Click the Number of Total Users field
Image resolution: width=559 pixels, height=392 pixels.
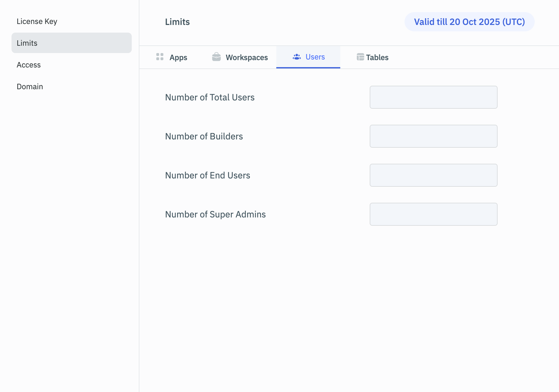pyautogui.click(x=433, y=97)
